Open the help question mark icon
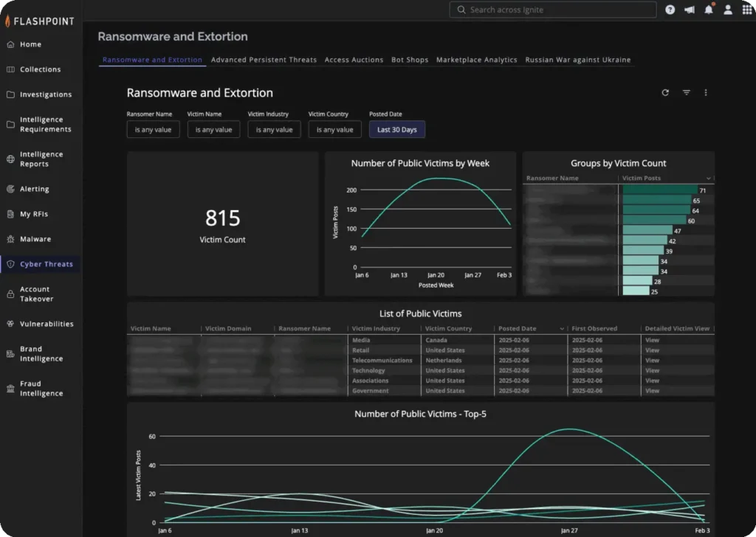The width and height of the screenshot is (756, 537). point(670,10)
